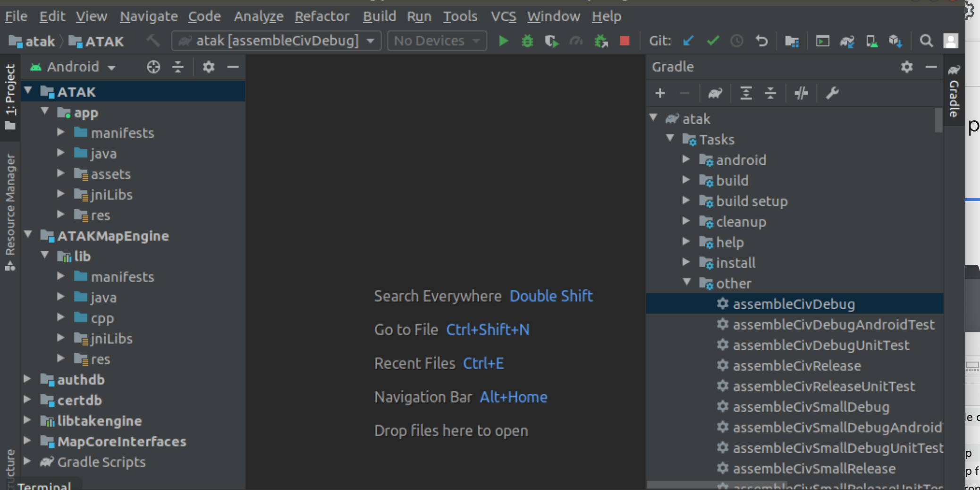Open the File menu
980x490 pixels.
point(16,17)
